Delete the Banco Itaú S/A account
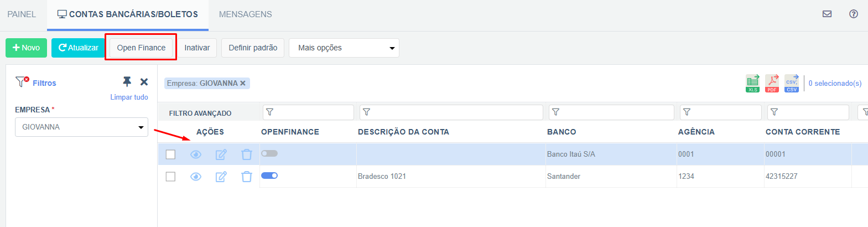This screenshot has width=868, height=227. [x=247, y=154]
